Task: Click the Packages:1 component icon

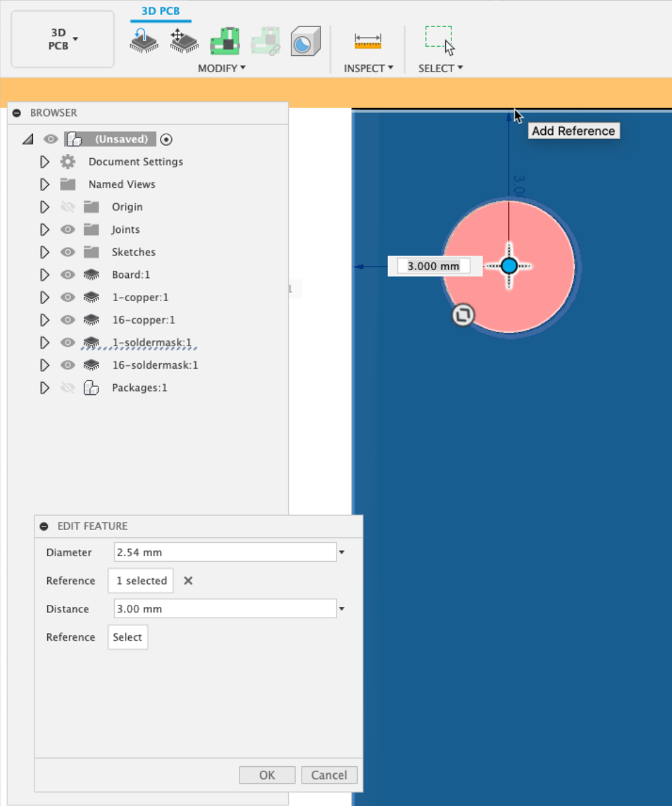Action: 92,387
